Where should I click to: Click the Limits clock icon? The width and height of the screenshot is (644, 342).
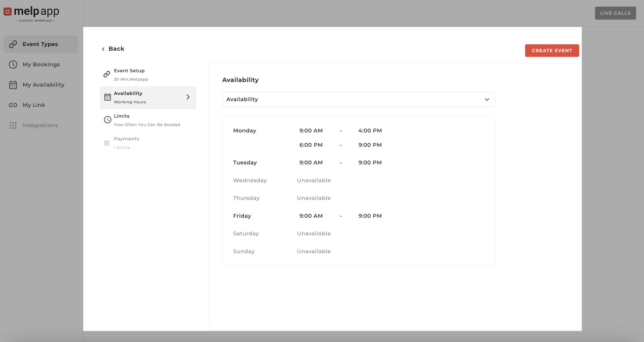tap(107, 120)
